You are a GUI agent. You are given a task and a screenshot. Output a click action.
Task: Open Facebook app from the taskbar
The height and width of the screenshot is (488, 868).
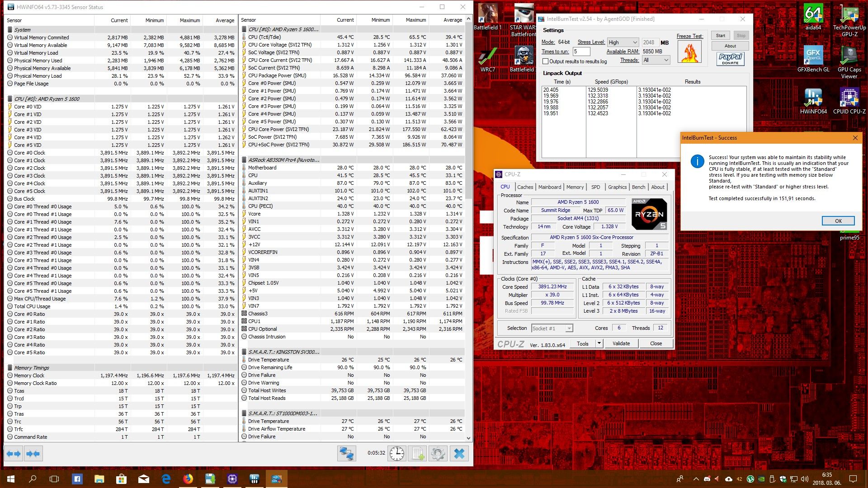pyautogui.click(x=77, y=479)
